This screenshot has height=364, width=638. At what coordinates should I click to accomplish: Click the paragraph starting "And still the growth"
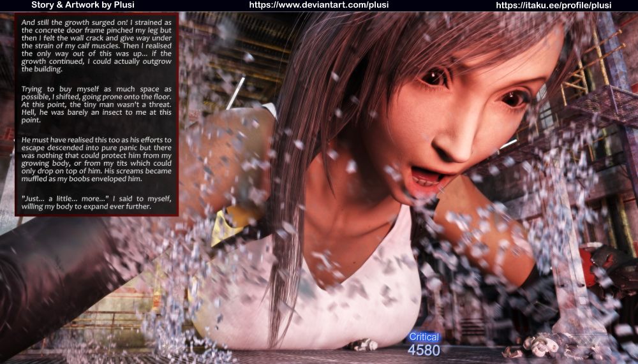(96, 45)
